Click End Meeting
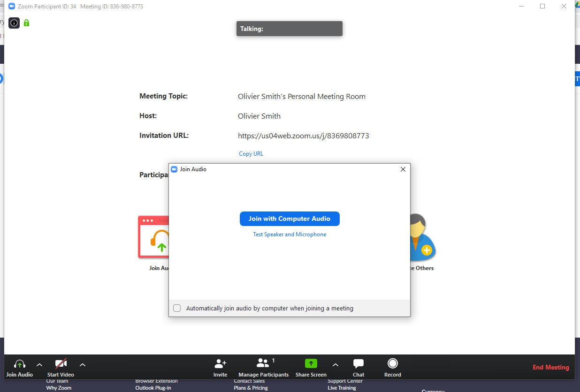Screen dimensions: 580x392 coord(551,367)
